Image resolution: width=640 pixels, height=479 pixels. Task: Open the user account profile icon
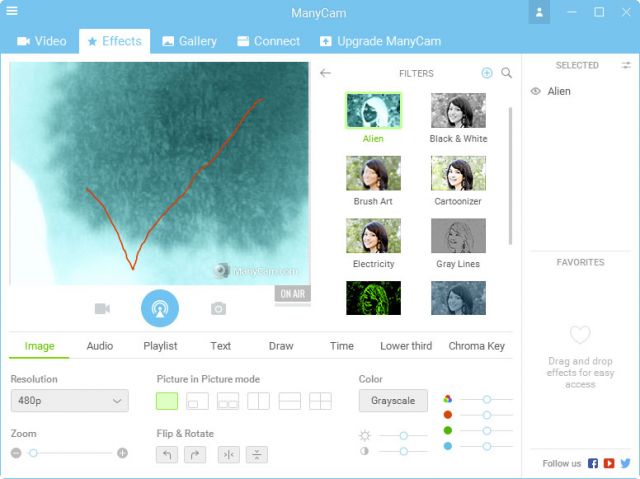(x=539, y=12)
